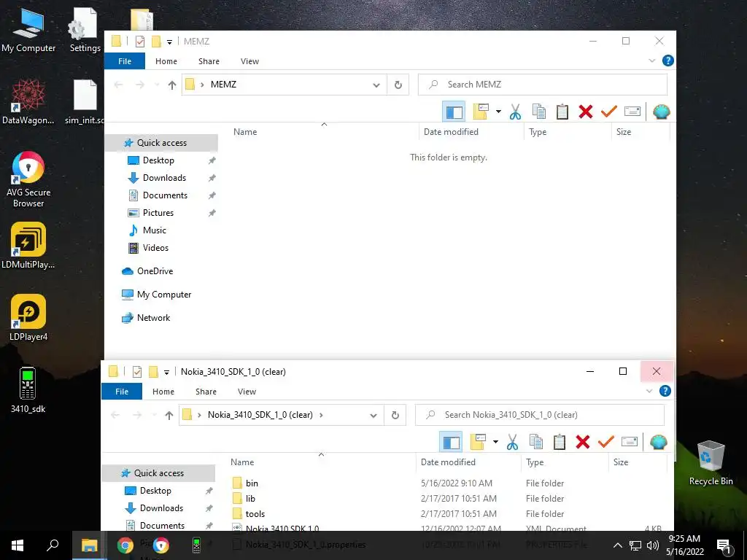
Task: Open Recycle Bin on desktop
Action: tap(711, 462)
